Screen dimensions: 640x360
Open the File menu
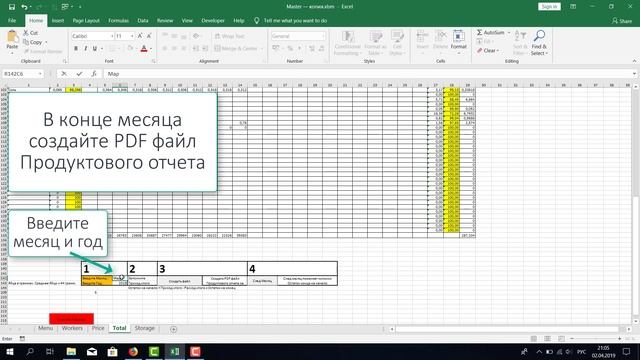pos(12,20)
